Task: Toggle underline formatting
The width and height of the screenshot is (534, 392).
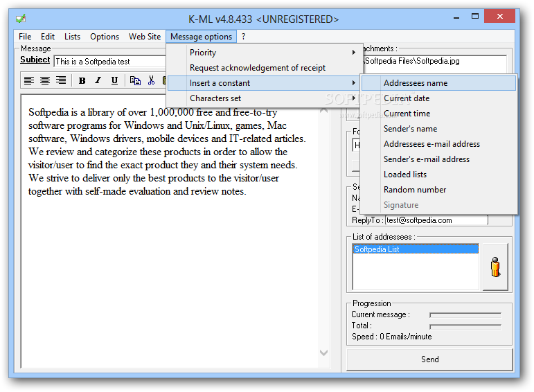Action: click(114, 81)
